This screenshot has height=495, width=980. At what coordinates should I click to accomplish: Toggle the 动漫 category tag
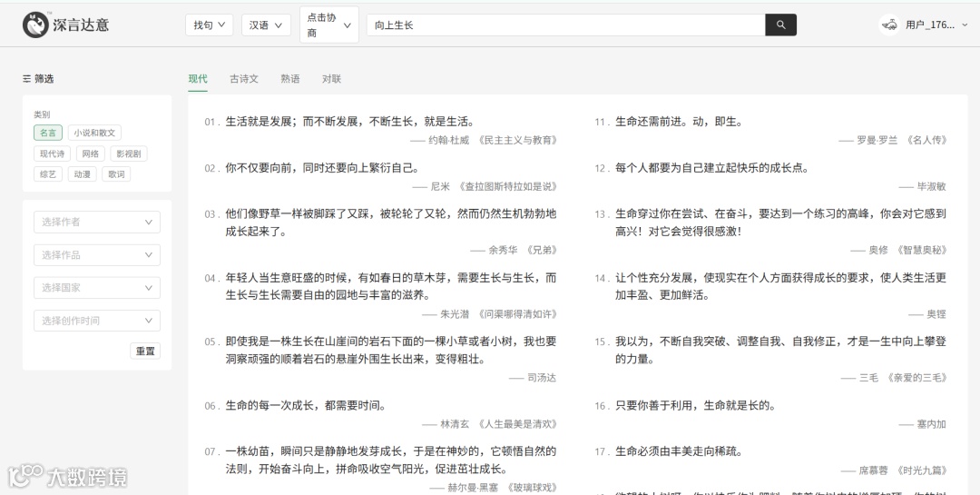pyautogui.click(x=82, y=174)
